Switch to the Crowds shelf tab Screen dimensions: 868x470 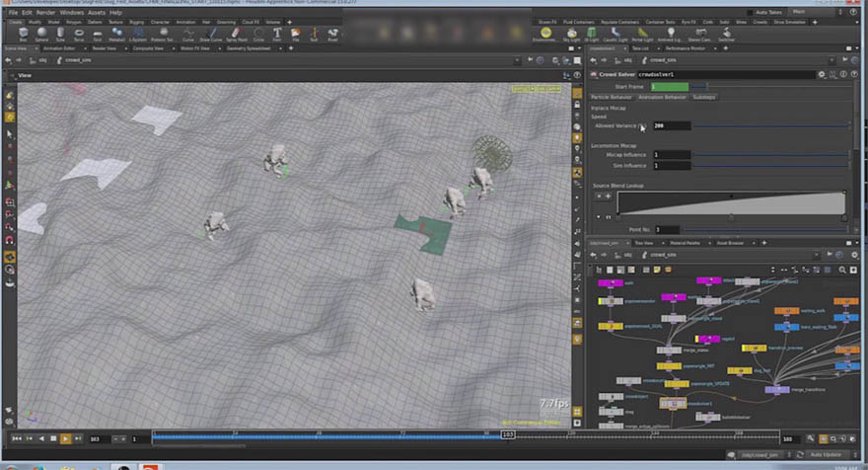(760, 22)
